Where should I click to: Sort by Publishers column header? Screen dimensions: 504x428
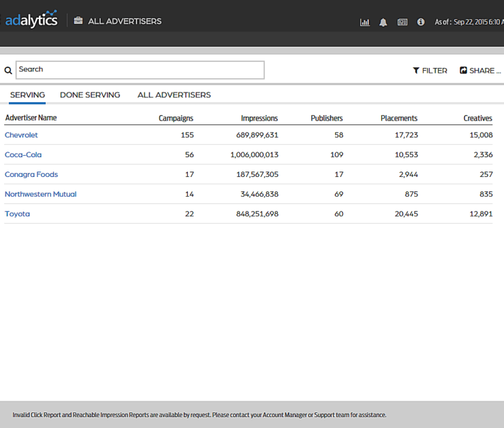click(x=326, y=118)
